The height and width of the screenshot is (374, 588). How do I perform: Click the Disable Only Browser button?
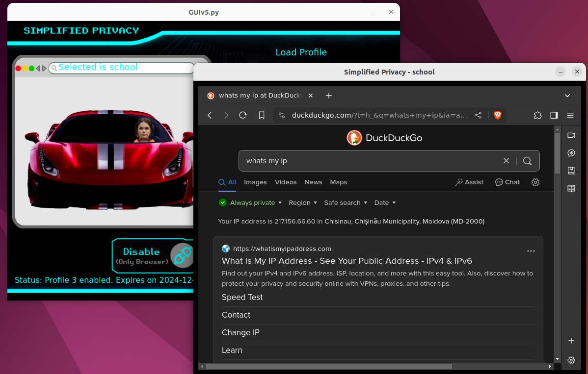pos(153,256)
